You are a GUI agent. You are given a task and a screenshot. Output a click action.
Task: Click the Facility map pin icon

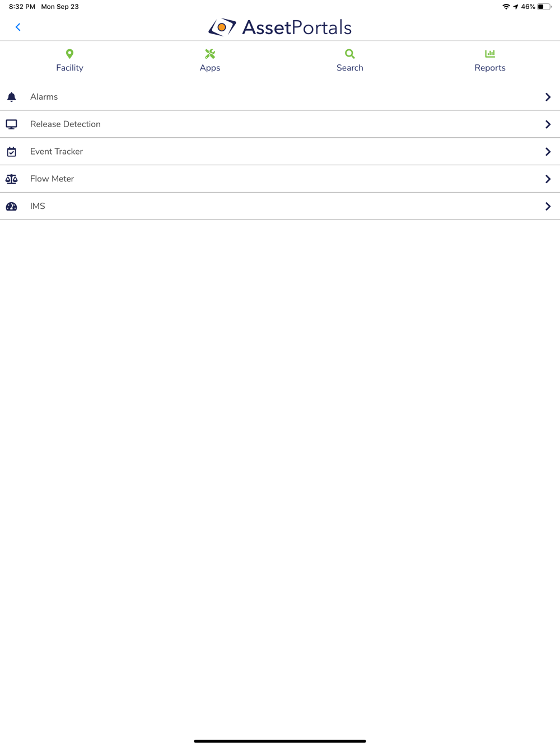tap(69, 54)
